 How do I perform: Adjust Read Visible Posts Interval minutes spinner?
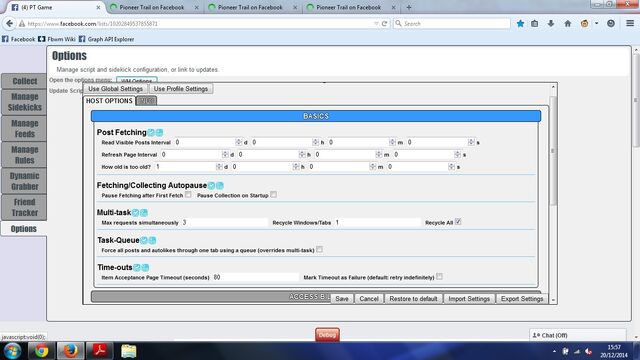(x=392, y=142)
